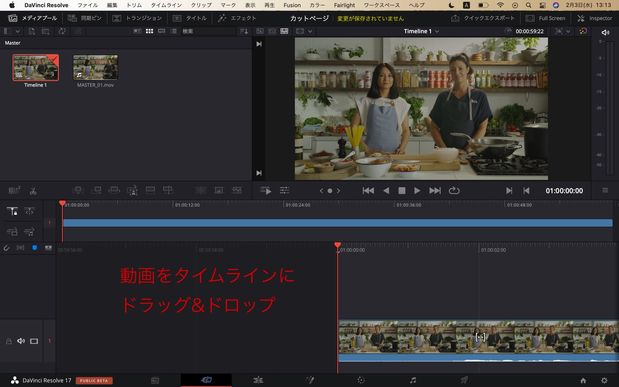This screenshot has height=387, width=619.
Task: Play the timeline forward
Action: [417, 191]
